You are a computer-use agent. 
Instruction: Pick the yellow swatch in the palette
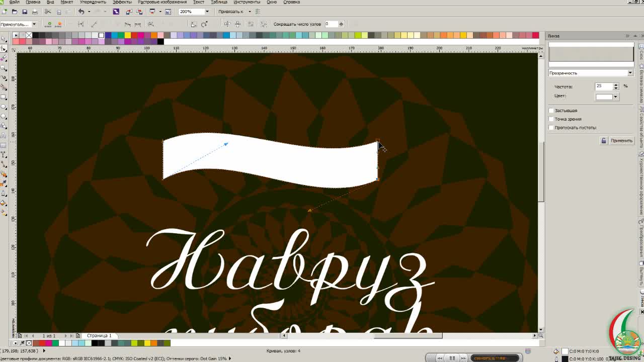click(x=127, y=35)
